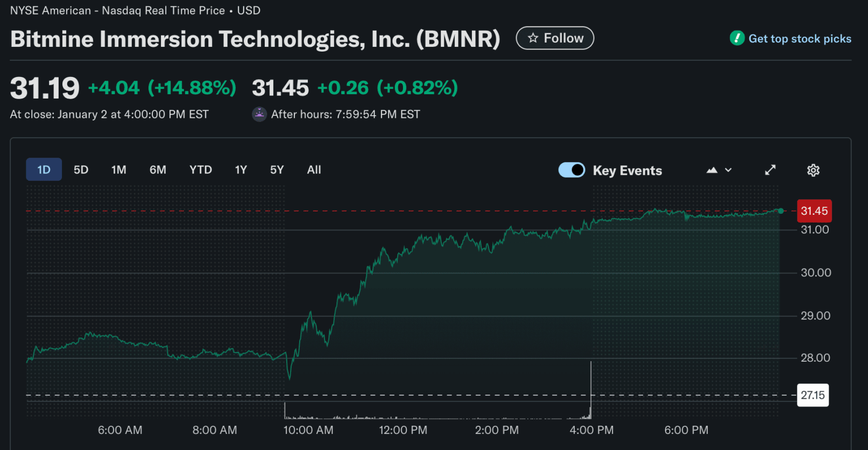Show the YTD chart range
868x450 pixels.
tap(200, 170)
